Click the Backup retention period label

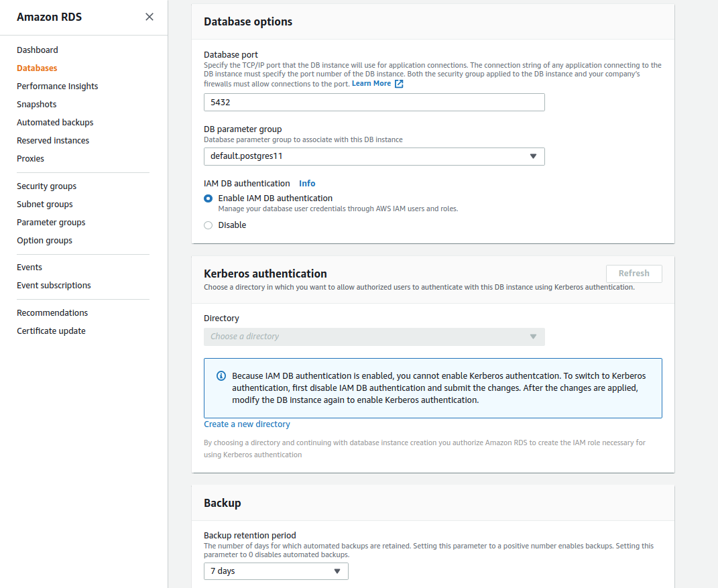coord(250,535)
